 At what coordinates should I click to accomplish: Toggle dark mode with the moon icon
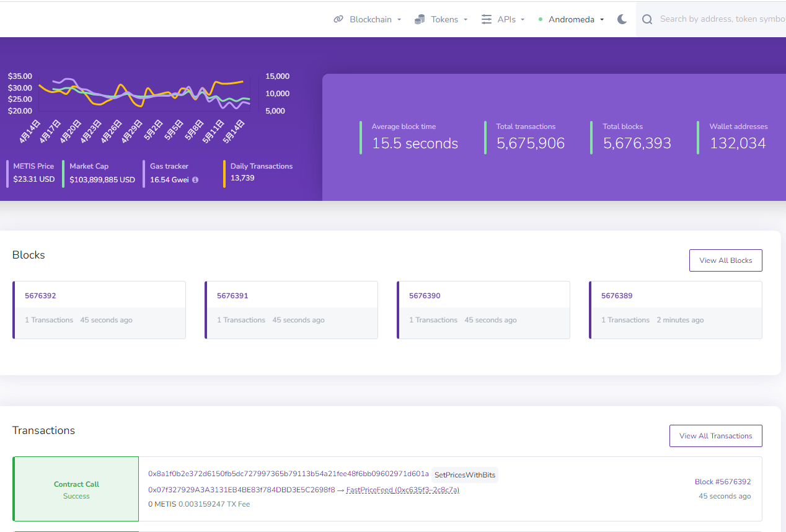[622, 19]
